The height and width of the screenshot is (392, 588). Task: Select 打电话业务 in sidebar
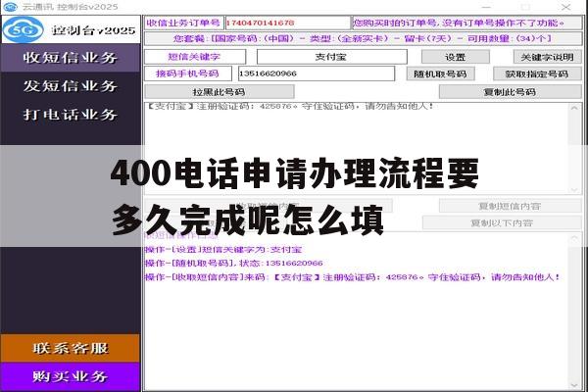pyautogui.click(x=71, y=115)
